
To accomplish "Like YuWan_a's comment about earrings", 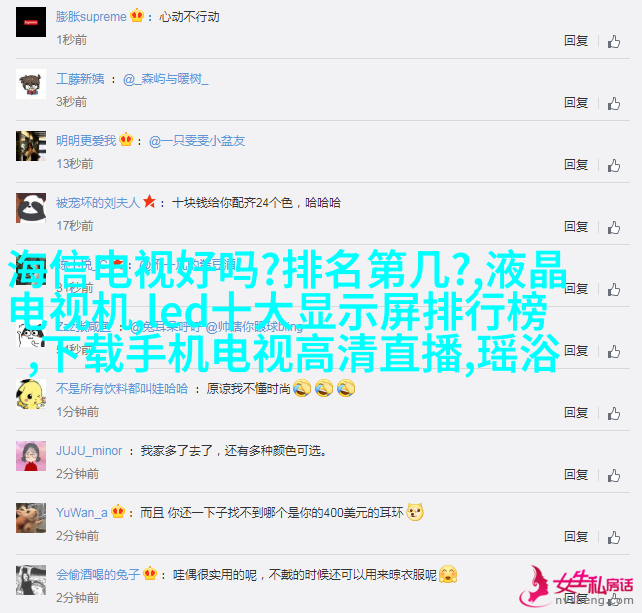I will click(x=614, y=538).
